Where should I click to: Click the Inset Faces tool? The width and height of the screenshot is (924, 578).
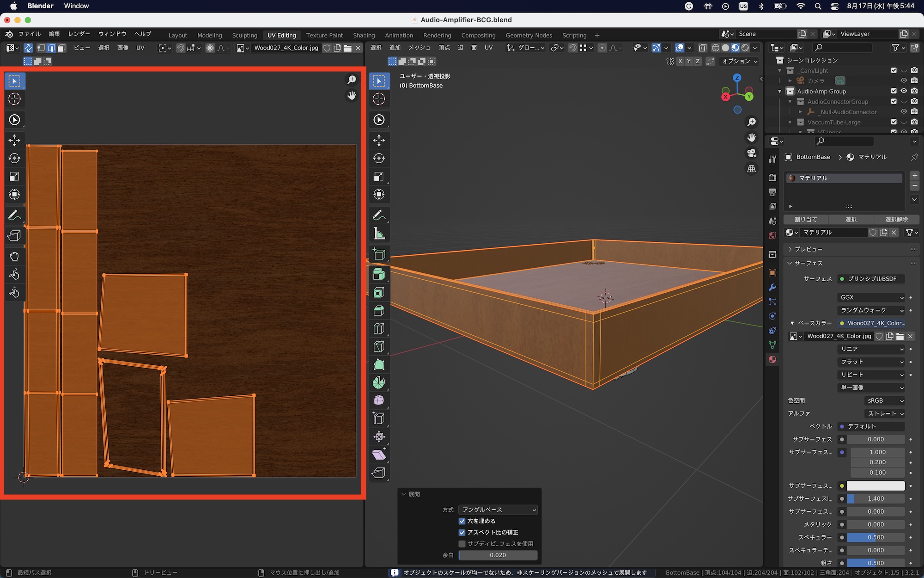[379, 293]
